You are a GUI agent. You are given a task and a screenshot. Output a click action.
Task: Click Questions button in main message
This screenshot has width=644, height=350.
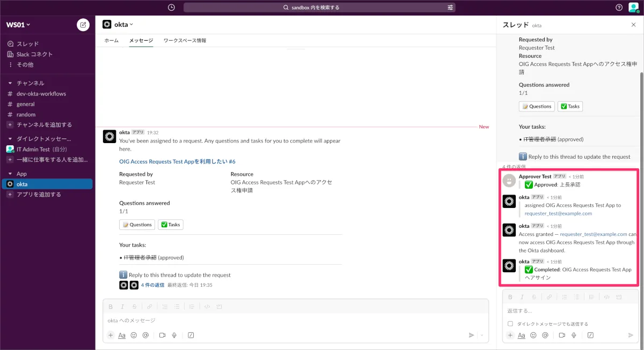click(x=137, y=225)
